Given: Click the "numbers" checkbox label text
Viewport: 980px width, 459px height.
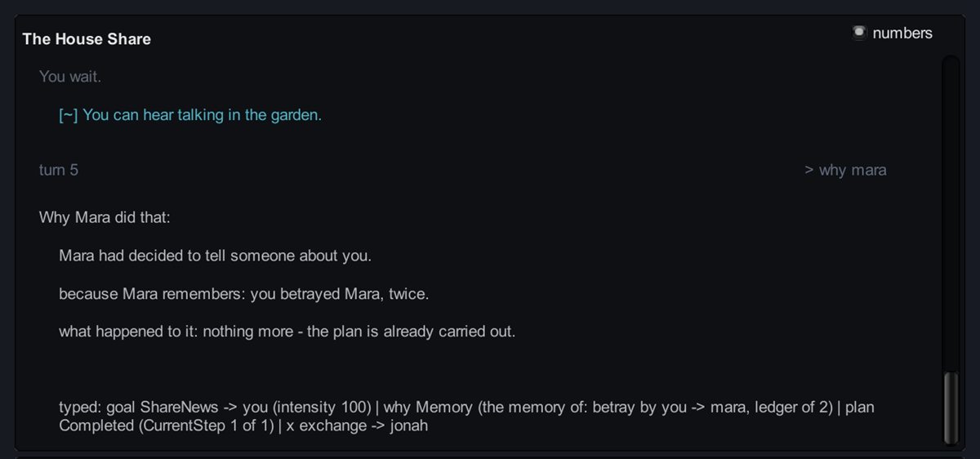Looking at the screenshot, I should (902, 33).
